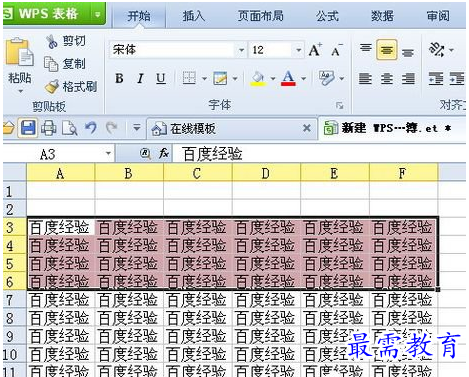469x377 pixels.
Task: Click the draw border pencil icon
Action: [220, 79]
